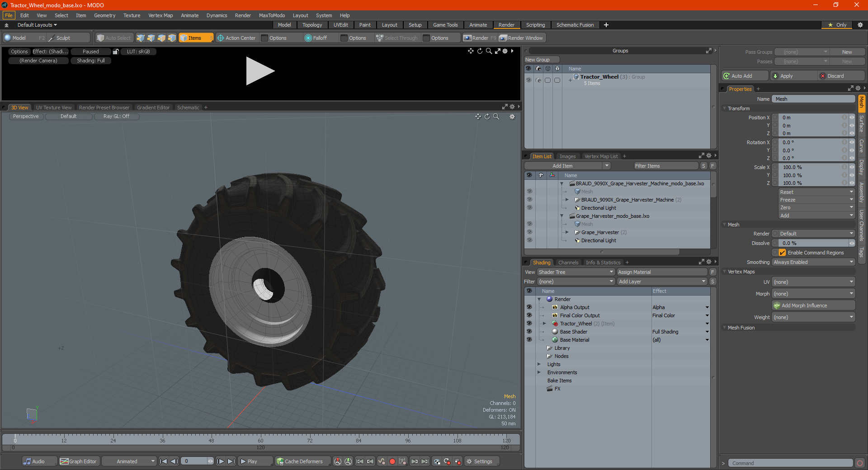Start the render preview play arrow
868x470 pixels.
tap(260, 71)
